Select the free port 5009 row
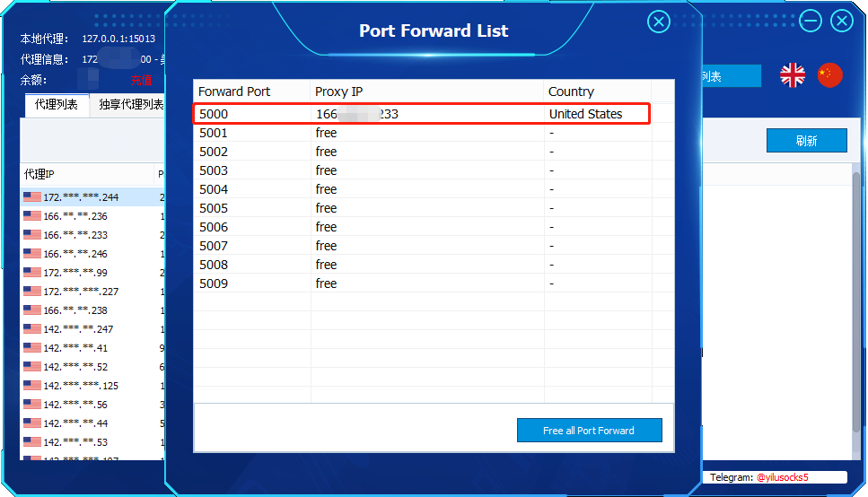Image resolution: width=868 pixels, height=497 pixels. [422, 283]
